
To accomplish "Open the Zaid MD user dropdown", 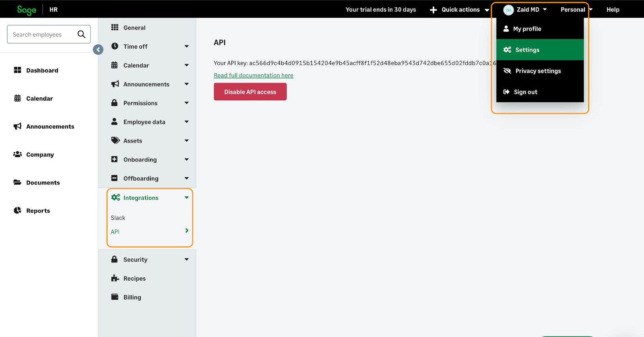I will (x=525, y=10).
